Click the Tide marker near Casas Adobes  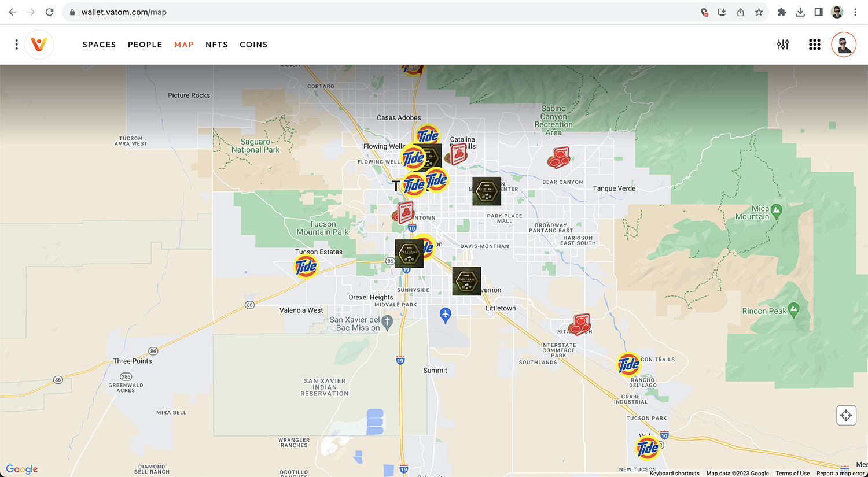[x=428, y=136]
